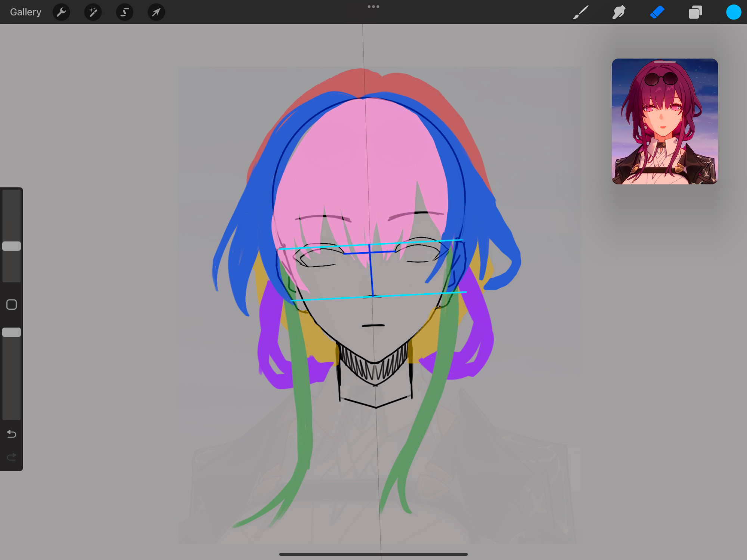This screenshot has width=747, height=560.
Task: Open the Actions wrench menu
Action: (x=61, y=12)
